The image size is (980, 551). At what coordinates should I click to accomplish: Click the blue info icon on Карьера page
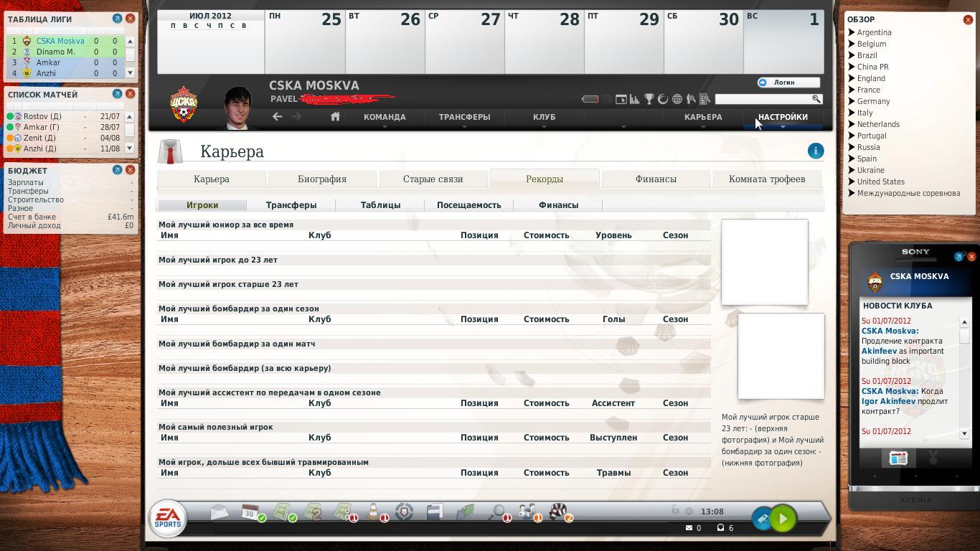pos(816,151)
